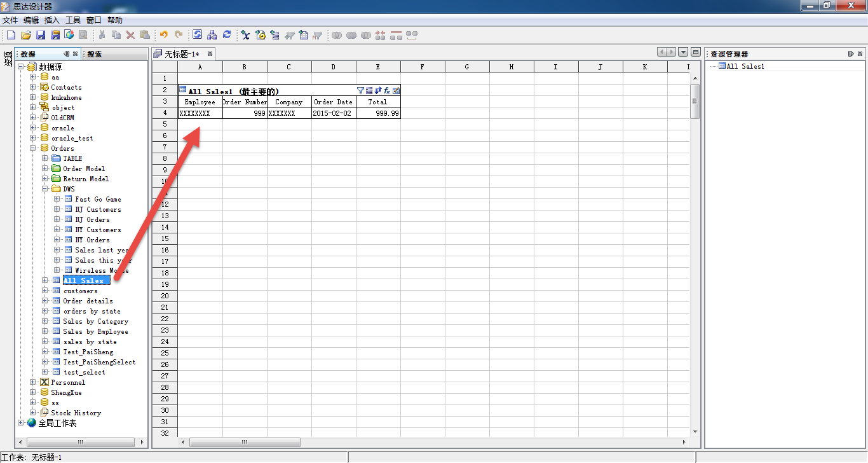Click the edit pencil icon in All Sales1 header
868x463 pixels.
396,91
